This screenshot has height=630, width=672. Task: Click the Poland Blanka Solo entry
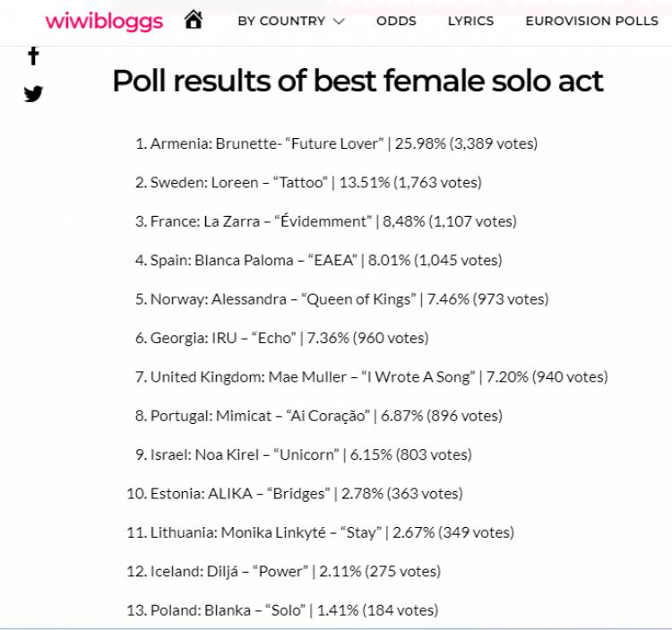coord(282,610)
